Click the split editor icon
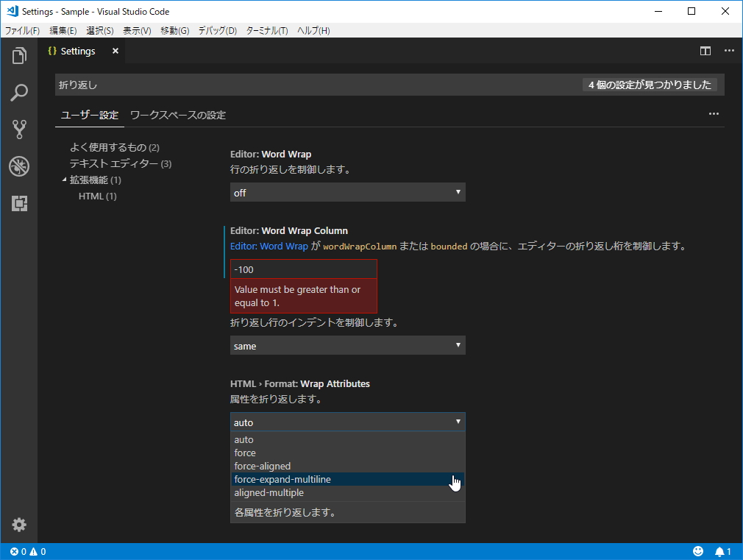 coord(705,51)
